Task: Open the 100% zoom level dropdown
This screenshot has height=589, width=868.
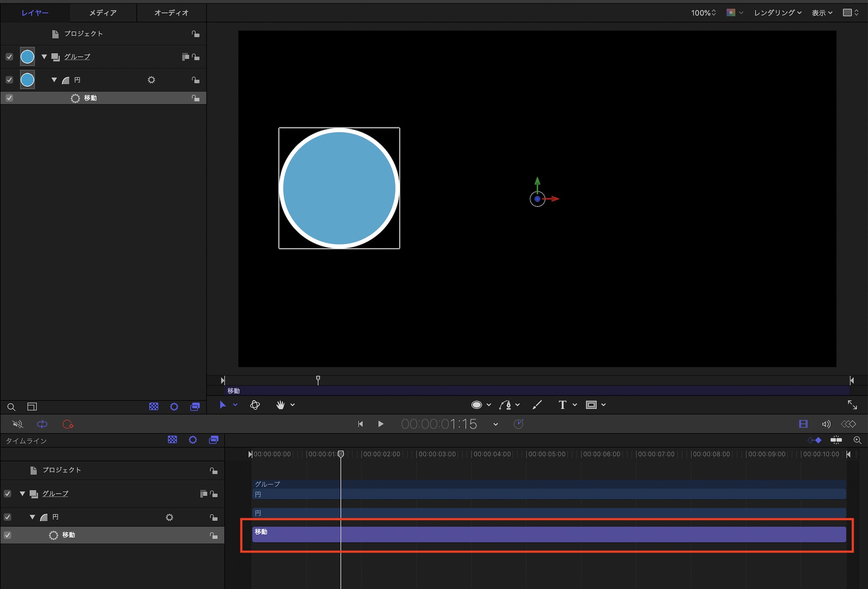Action: (703, 13)
